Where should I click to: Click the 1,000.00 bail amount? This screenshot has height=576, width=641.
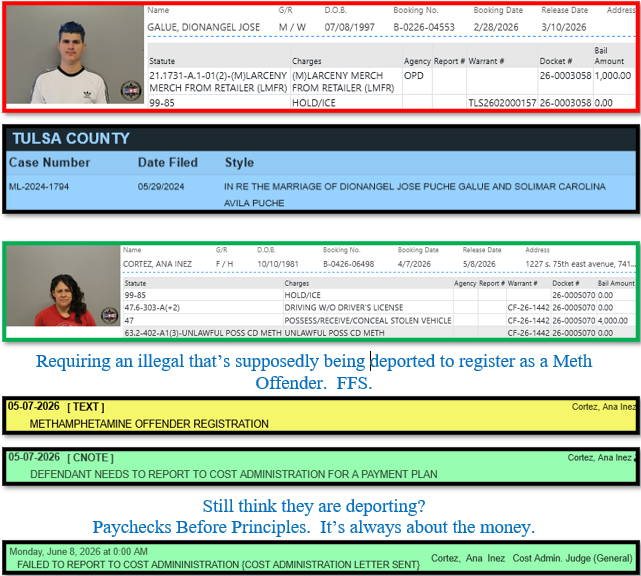(613, 76)
